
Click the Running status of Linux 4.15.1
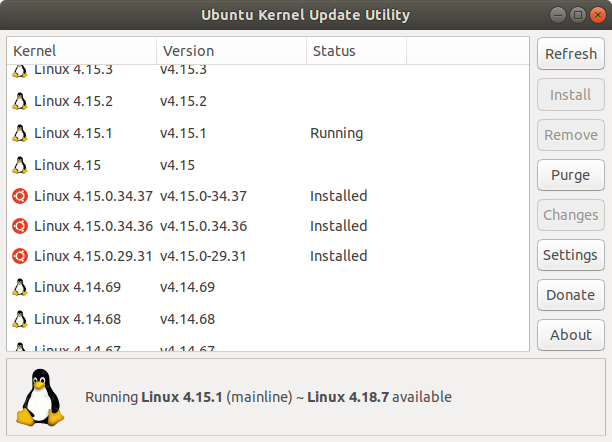pos(336,133)
